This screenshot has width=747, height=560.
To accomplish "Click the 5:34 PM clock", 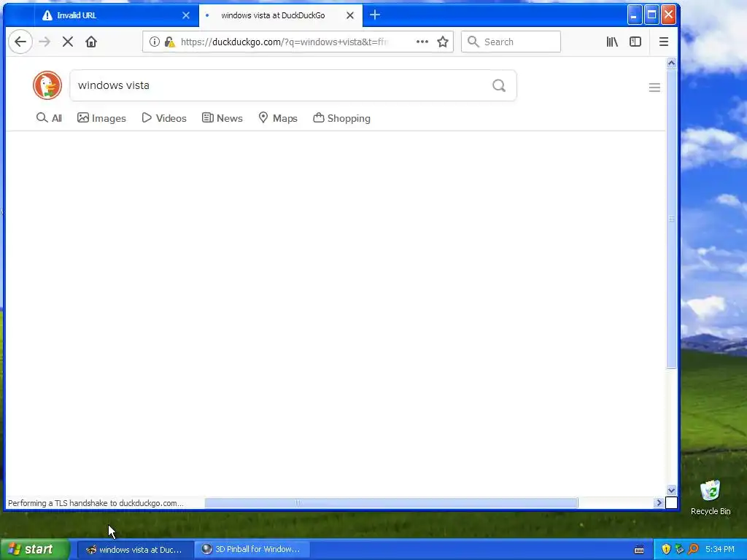I will (720, 550).
